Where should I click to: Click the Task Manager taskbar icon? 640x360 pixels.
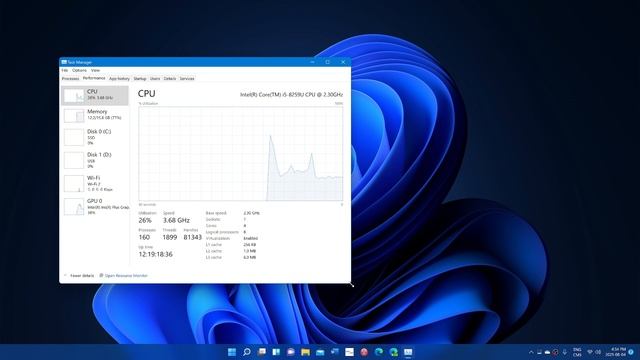[408, 352]
